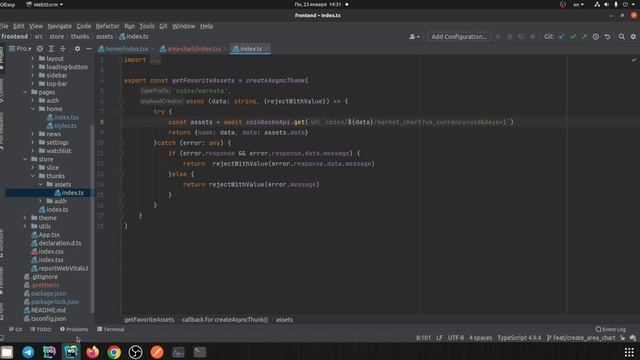
Task: Hide the Project tool window
Action: point(89,49)
